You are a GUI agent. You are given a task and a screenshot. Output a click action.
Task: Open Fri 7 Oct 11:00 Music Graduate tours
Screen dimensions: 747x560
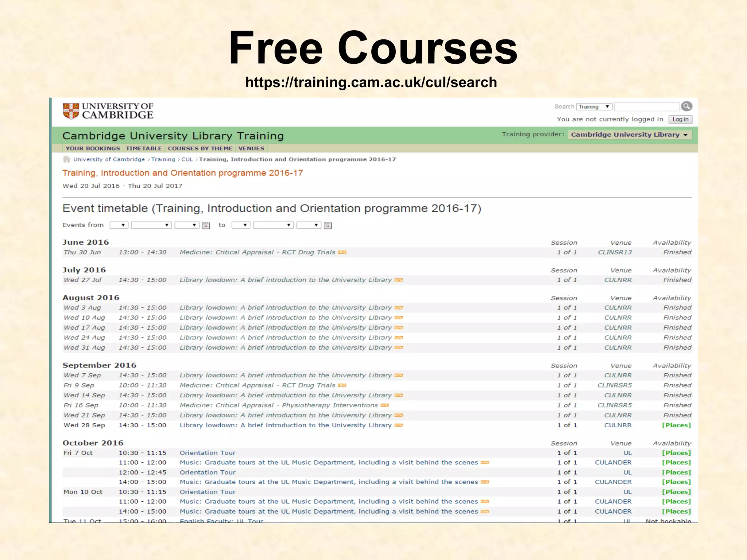[x=329, y=463]
